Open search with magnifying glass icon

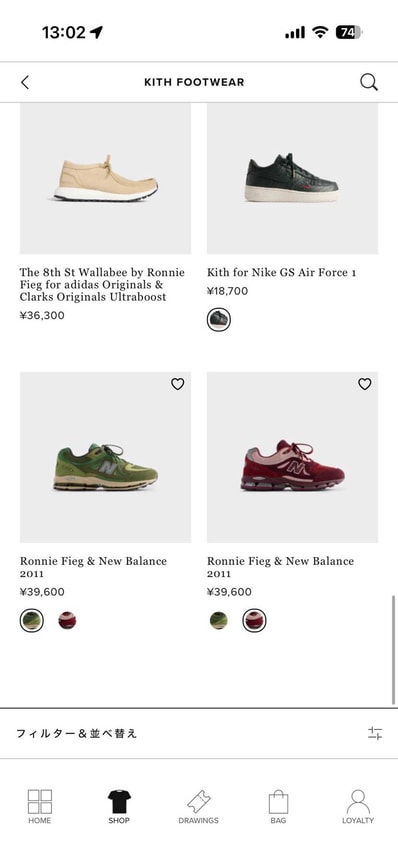click(x=369, y=82)
